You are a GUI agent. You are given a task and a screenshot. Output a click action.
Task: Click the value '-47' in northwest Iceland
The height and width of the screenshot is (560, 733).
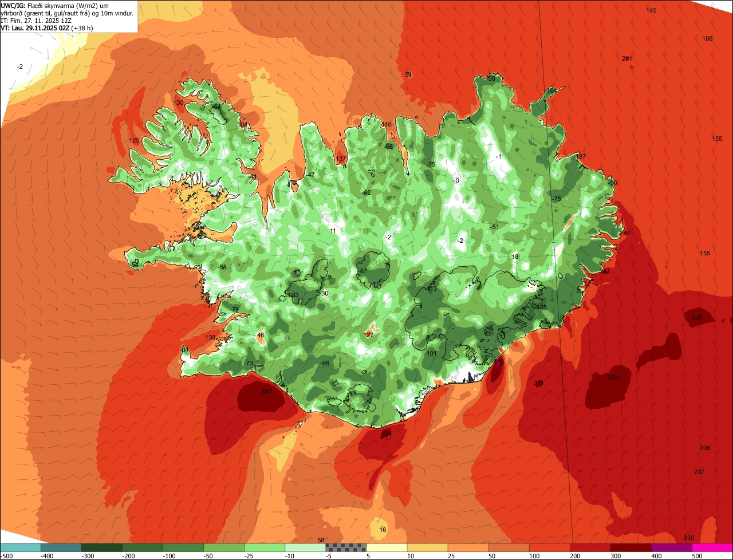tap(311, 175)
